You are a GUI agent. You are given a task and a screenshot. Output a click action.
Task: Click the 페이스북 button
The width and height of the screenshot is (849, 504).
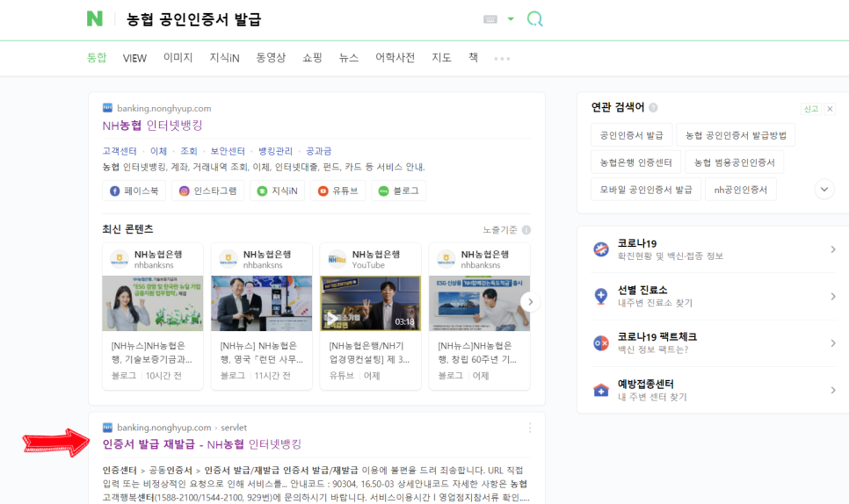click(134, 191)
